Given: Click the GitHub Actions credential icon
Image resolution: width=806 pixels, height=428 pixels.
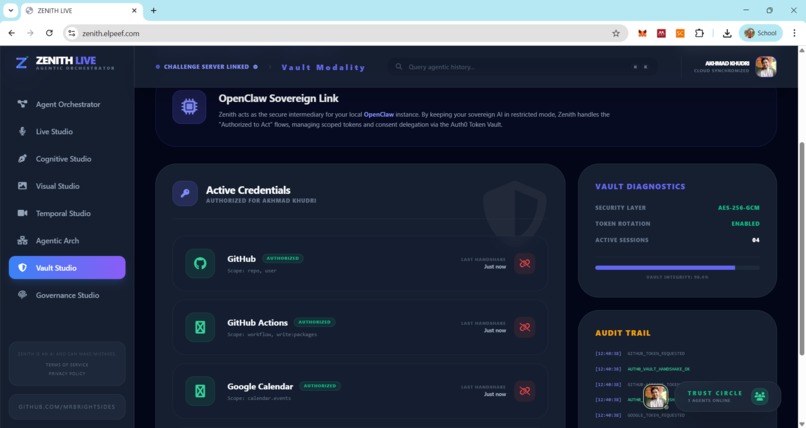Looking at the screenshot, I should [200, 327].
